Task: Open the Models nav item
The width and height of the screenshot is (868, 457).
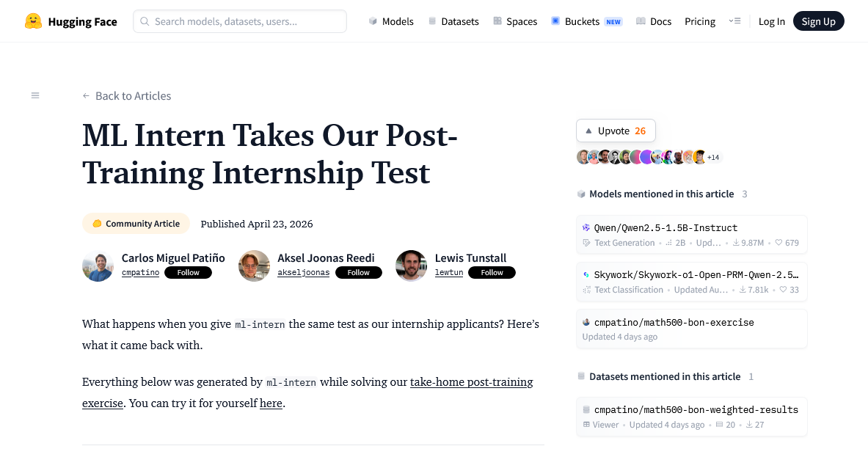Action: pyautogui.click(x=391, y=21)
